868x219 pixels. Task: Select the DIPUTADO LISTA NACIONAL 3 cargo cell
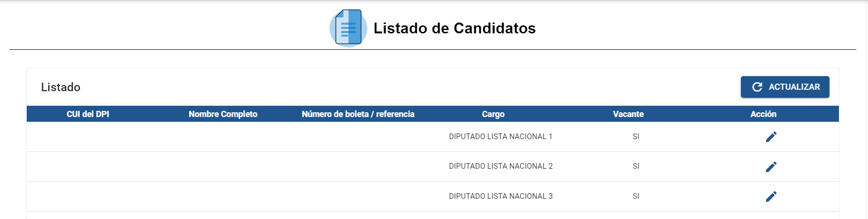[x=501, y=196]
